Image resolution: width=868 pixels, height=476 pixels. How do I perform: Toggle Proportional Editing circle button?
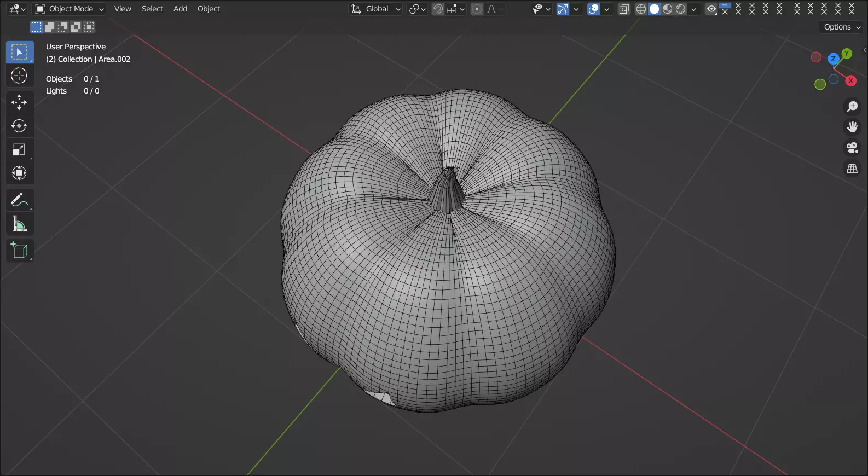[x=477, y=9]
